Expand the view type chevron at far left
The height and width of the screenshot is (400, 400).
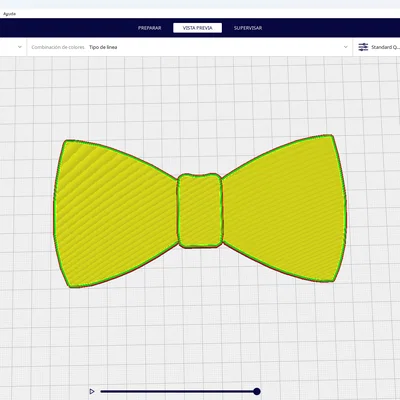[x=20, y=47]
